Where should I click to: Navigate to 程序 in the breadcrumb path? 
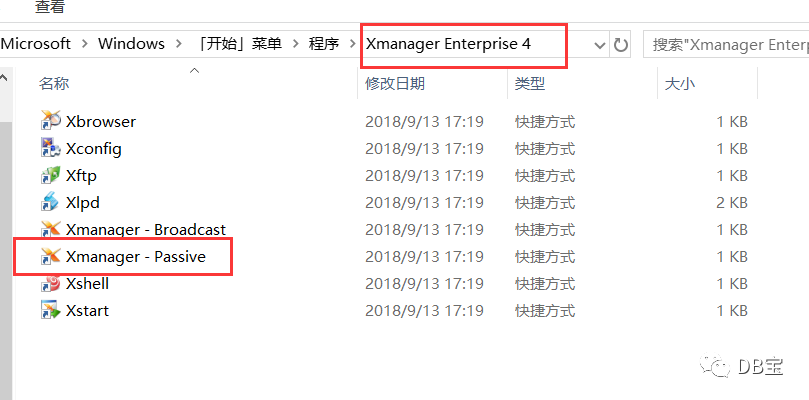tap(323, 44)
